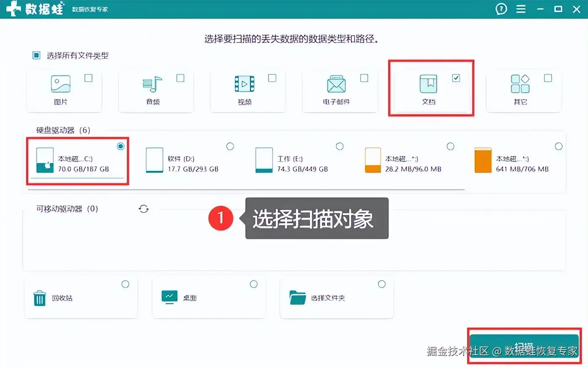Screen dimensions: 588x367
Task: Click the 回收站 label text
Action: 62,298
